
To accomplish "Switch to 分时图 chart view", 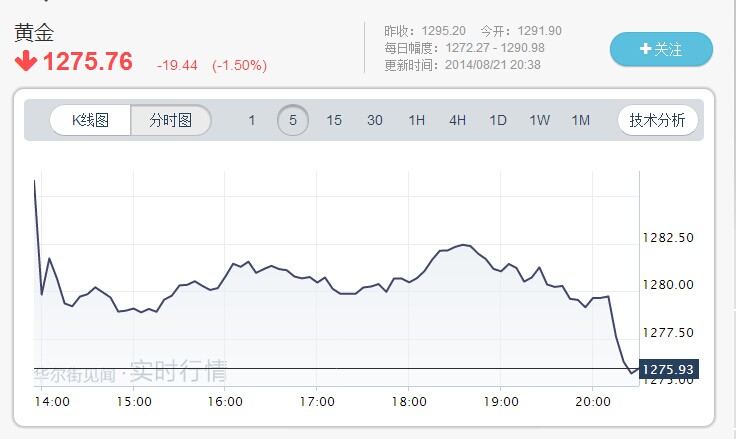I will 171,121.
